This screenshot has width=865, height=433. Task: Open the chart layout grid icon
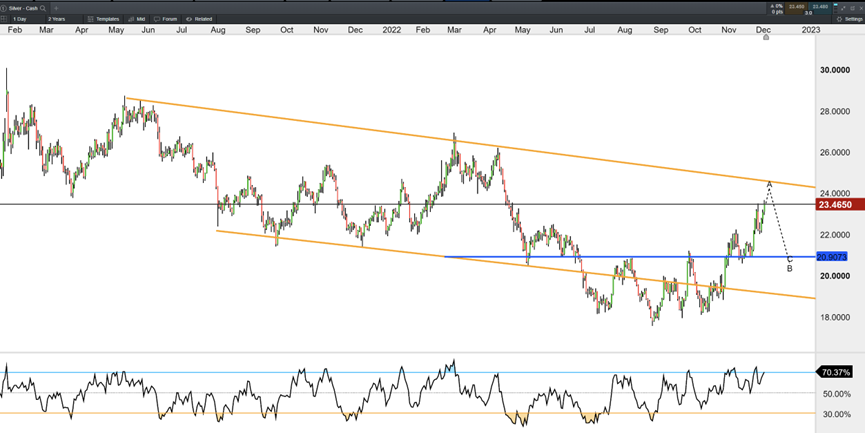pos(4,19)
